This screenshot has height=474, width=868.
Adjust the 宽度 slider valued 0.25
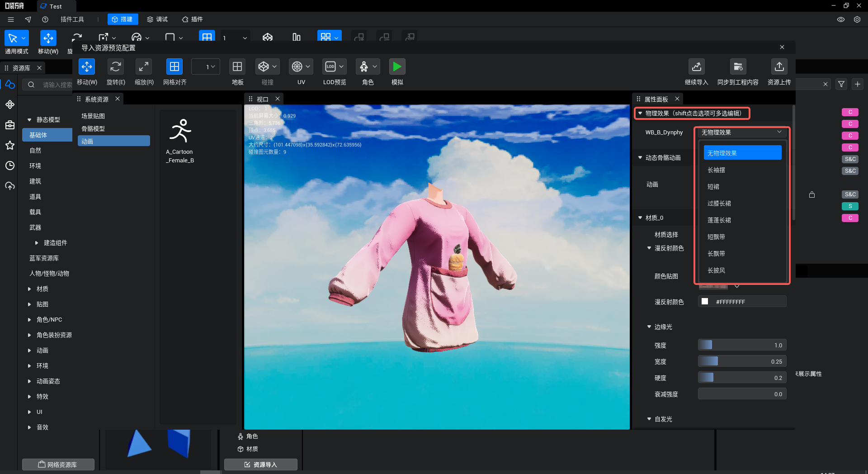pos(742,361)
